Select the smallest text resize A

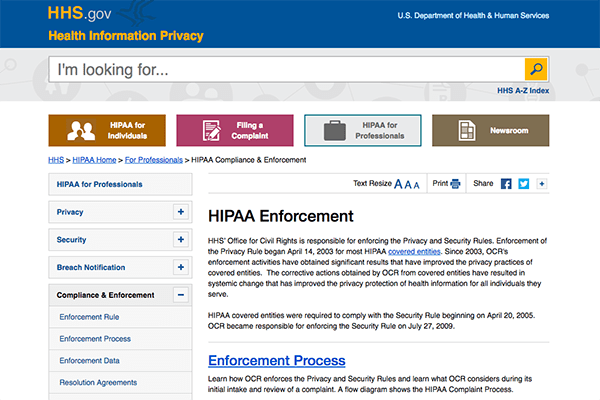point(416,186)
